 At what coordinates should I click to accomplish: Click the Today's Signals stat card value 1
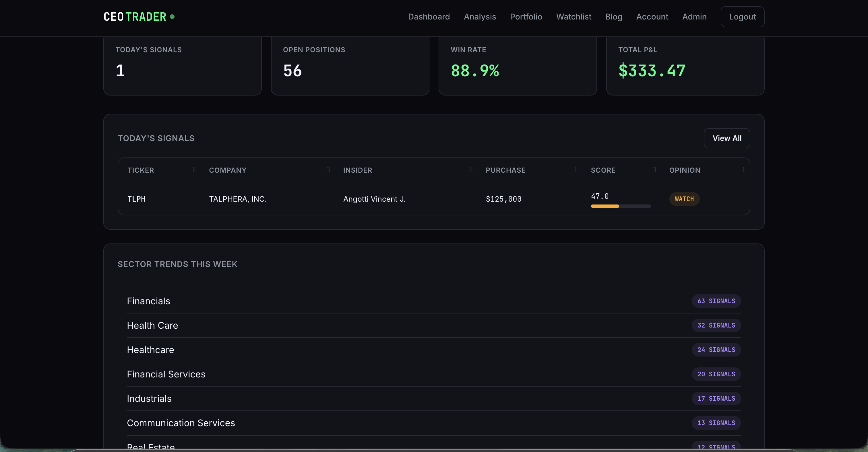click(x=120, y=70)
